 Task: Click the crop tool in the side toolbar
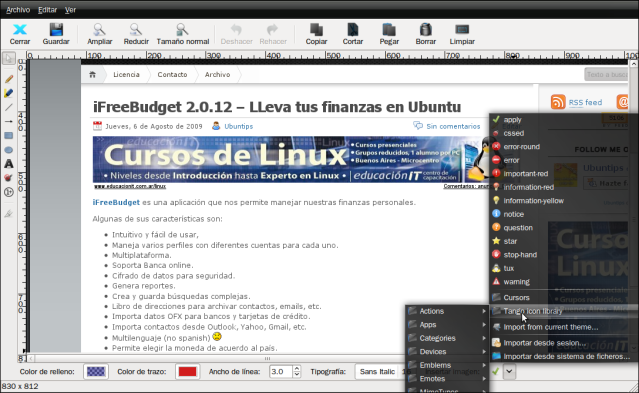(x=9, y=213)
